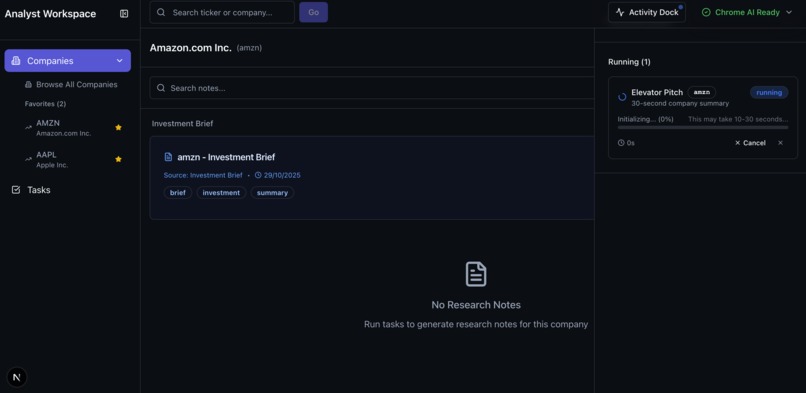806x393 pixels.
Task: Click the Running (1) heading
Action: pos(629,62)
